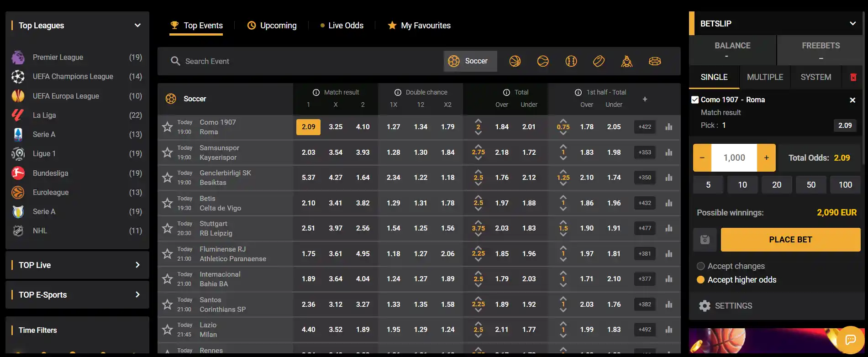Open statistics for Como 1907 vs Roma
The image size is (868, 357).
tap(669, 127)
